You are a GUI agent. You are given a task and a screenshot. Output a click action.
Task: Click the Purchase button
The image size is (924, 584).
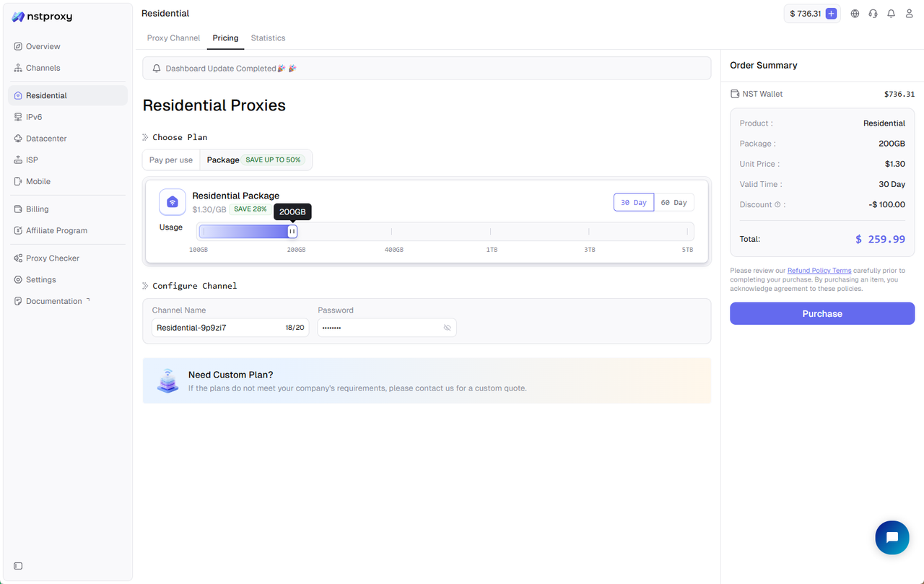(821, 313)
